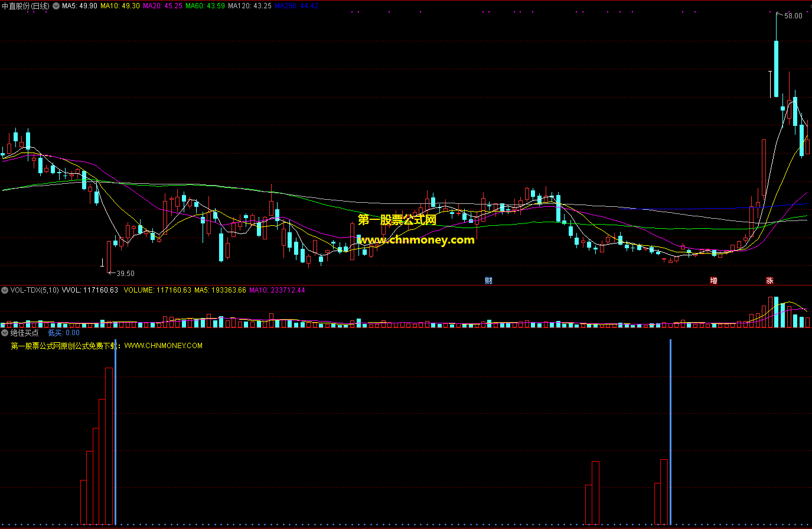This screenshot has height=529, width=812.
Task: Click the 增 marker icon on chart
Action: point(713,280)
